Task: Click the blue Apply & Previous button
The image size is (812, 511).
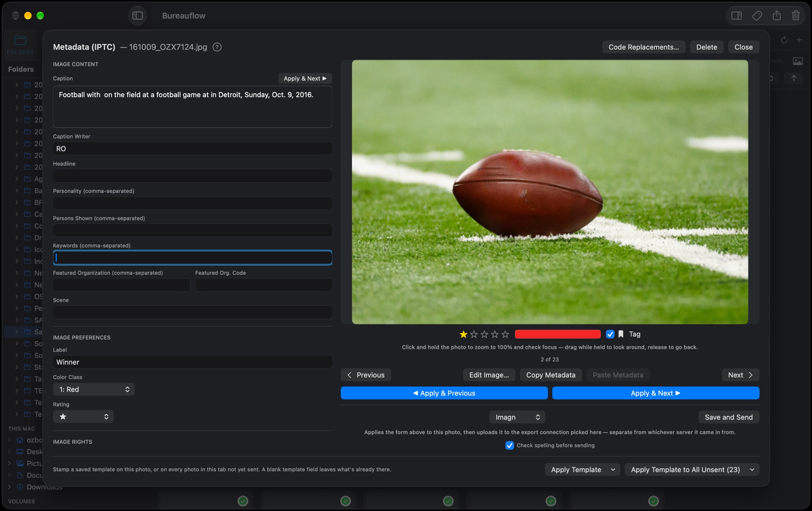Action: [x=444, y=393]
